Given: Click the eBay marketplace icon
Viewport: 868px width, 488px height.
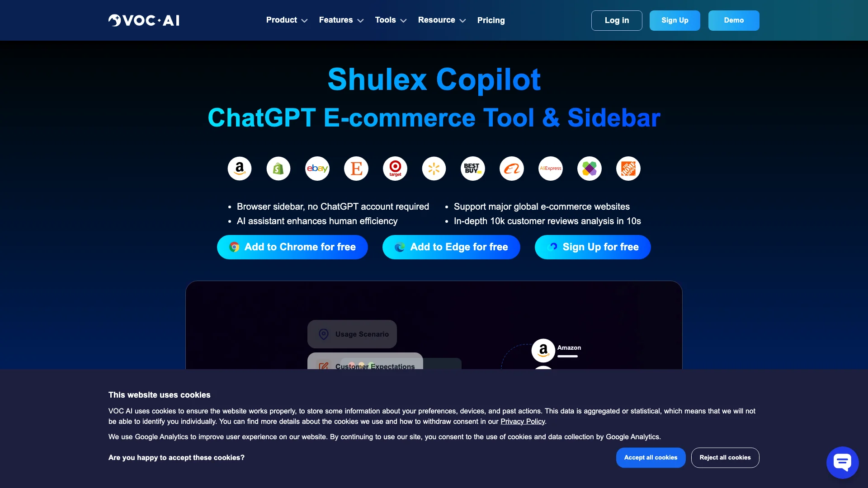Looking at the screenshot, I should 317,168.
